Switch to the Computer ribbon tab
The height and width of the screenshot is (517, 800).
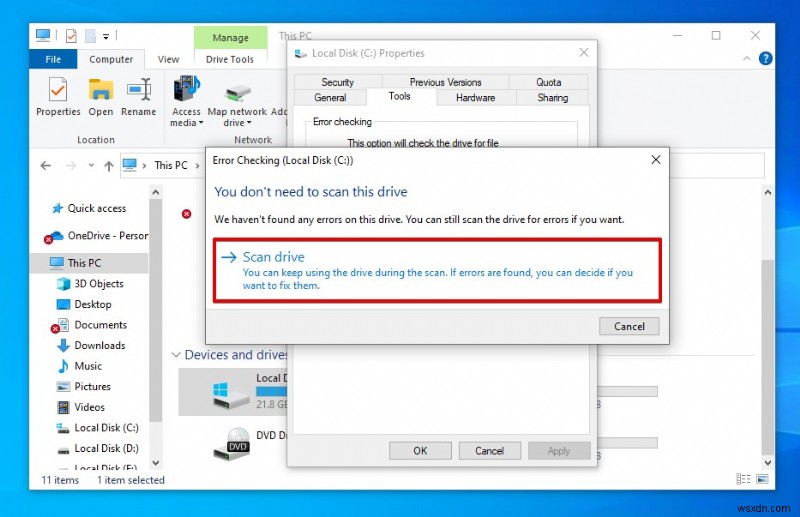pos(111,59)
